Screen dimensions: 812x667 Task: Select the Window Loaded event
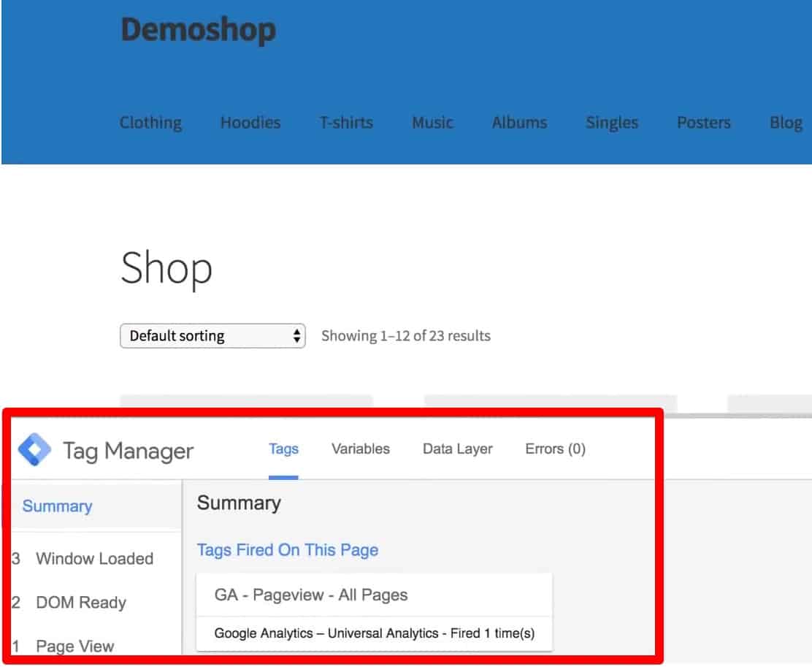pos(94,558)
